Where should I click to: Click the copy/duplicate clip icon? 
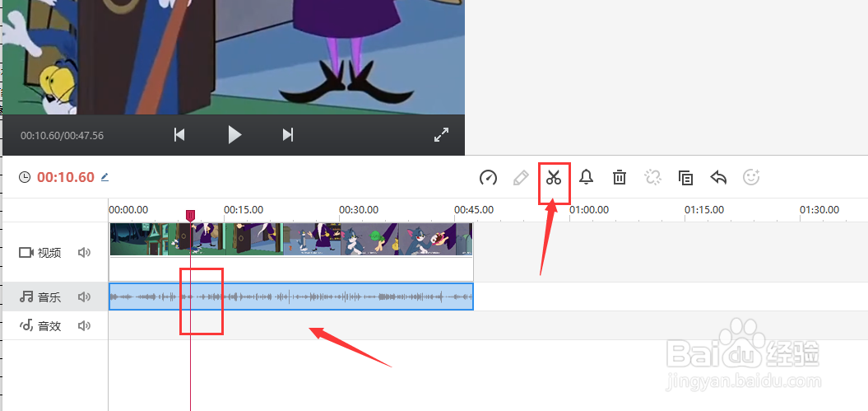[x=685, y=178]
